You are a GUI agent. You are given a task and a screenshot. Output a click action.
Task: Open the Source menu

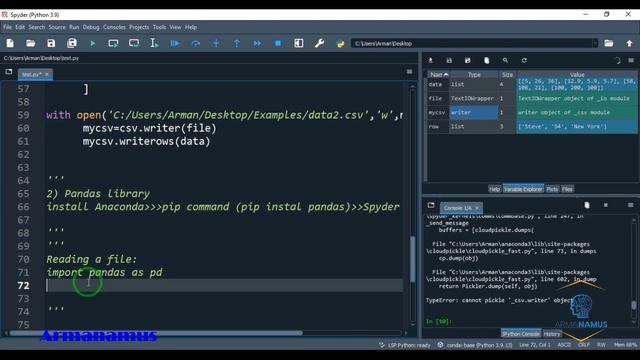click(57, 27)
